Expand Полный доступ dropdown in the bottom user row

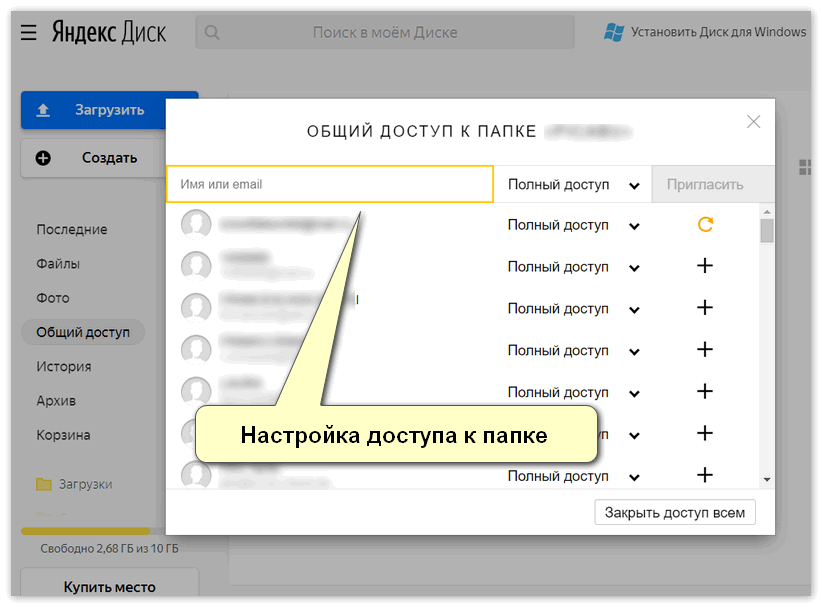[x=574, y=476]
